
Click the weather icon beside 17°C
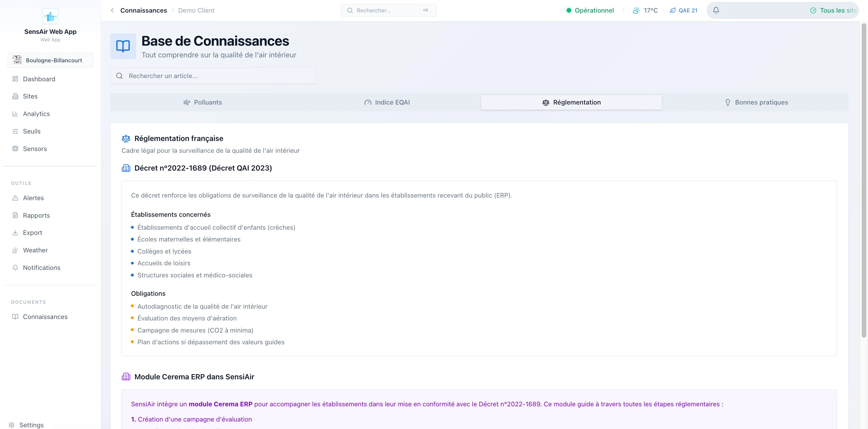pyautogui.click(x=636, y=10)
